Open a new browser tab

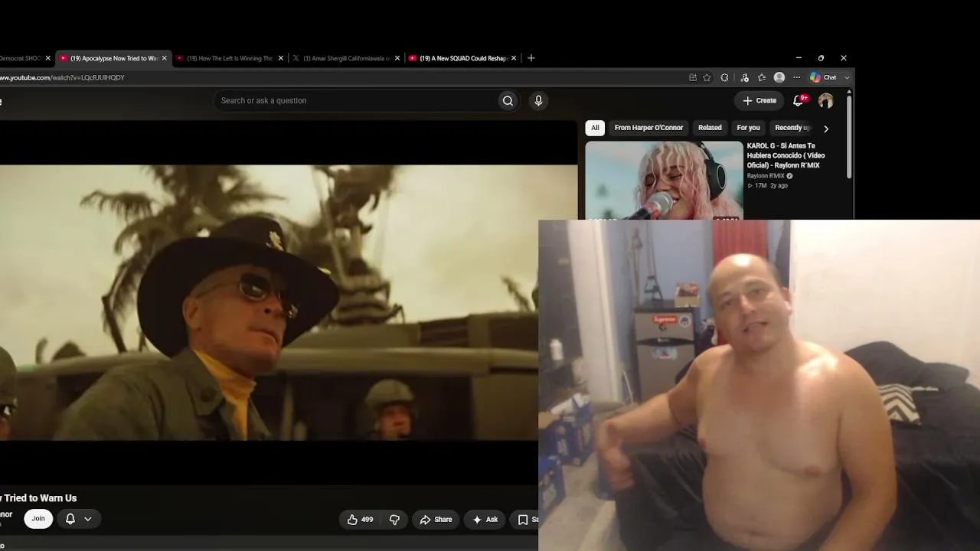coord(531,58)
